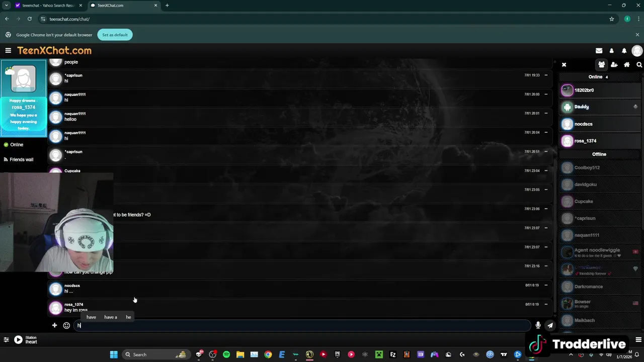This screenshot has height=362, width=644.
Task: Open radio station list icon at bottom-left
Action: pyautogui.click(x=6, y=340)
